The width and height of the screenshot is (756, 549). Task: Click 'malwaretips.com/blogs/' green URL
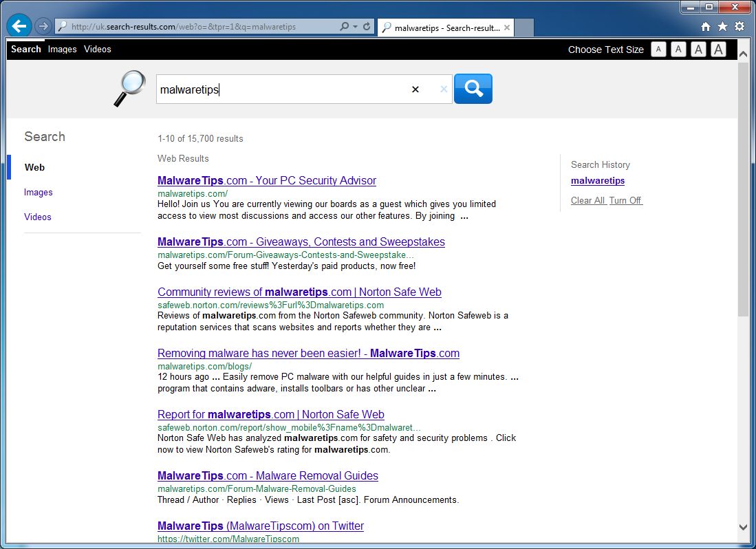click(x=204, y=366)
